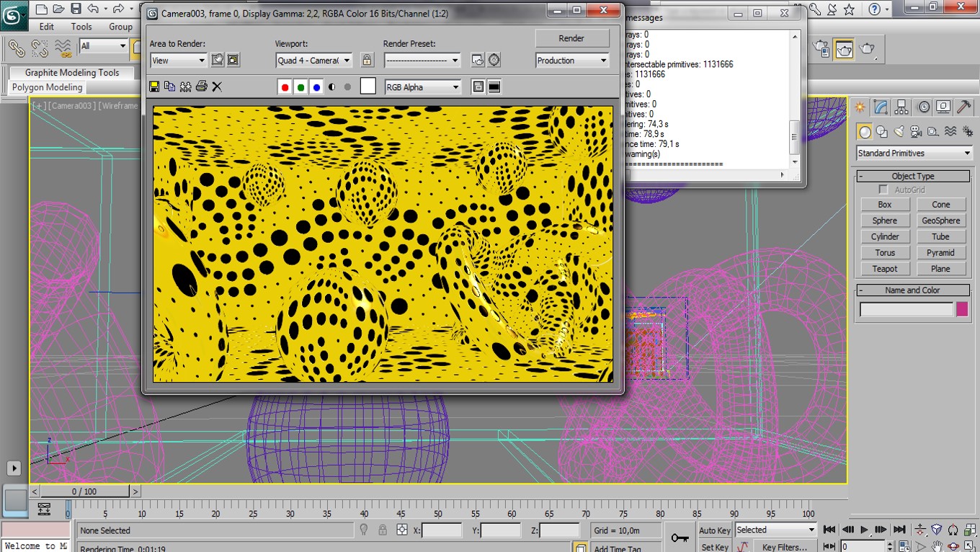The image size is (980, 552).
Task: Open the Render Setup teapot icon on main toolbar
Action: pos(821,48)
